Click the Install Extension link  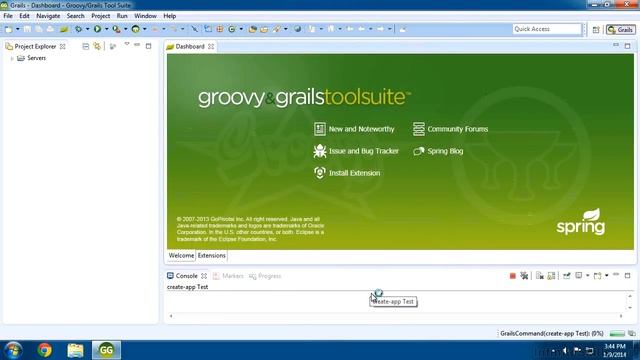pos(347,173)
